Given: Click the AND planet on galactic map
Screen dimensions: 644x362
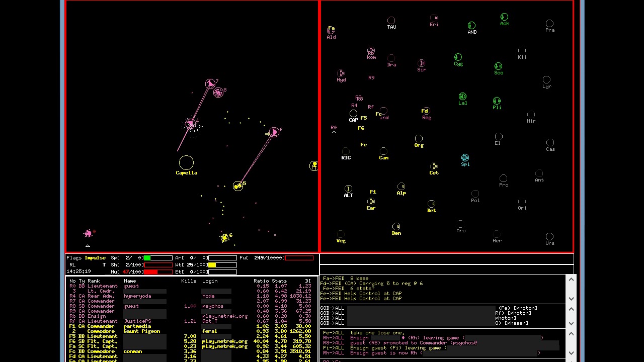Looking at the screenshot, I should coord(471,25).
